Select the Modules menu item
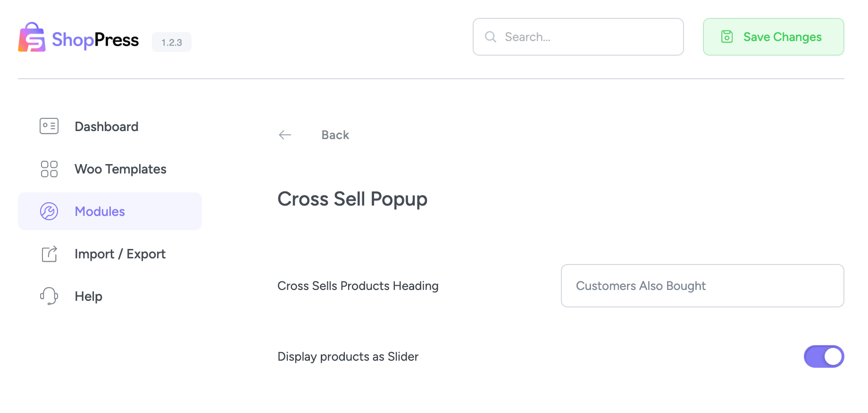This screenshot has width=868, height=413. (x=100, y=211)
